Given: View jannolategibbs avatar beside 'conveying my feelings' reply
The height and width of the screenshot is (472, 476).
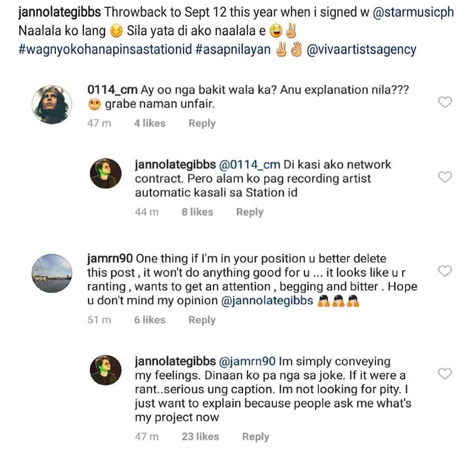Looking at the screenshot, I should [x=106, y=370].
